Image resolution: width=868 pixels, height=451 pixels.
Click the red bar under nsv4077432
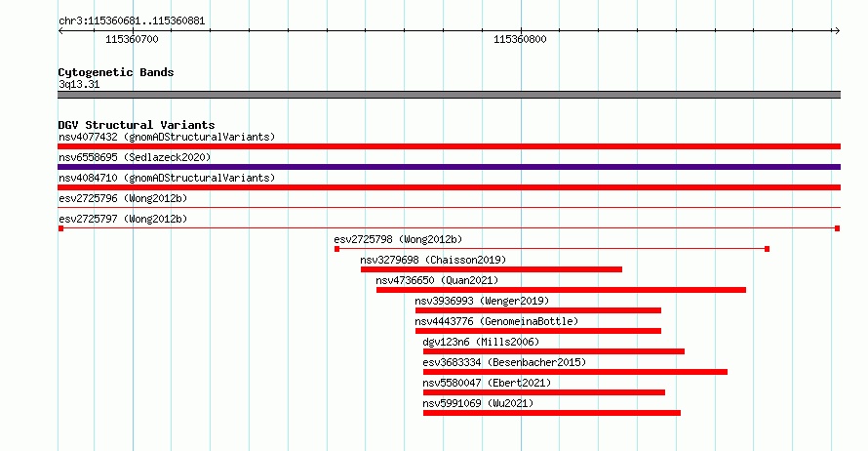click(449, 146)
